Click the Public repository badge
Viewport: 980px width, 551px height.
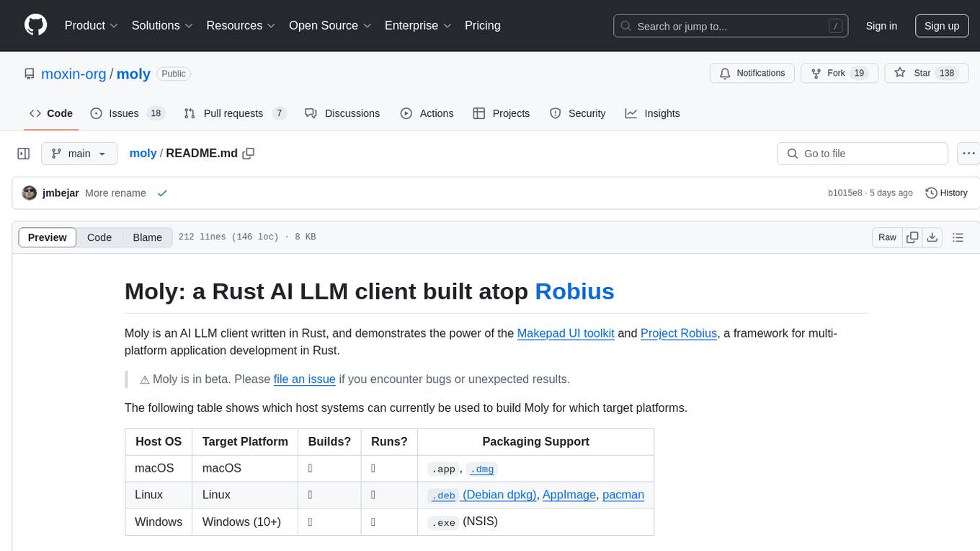click(x=174, y=74)
